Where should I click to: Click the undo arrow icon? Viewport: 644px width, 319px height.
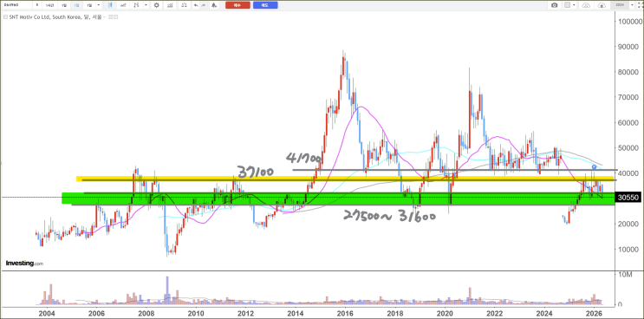(x=196, y=5)
